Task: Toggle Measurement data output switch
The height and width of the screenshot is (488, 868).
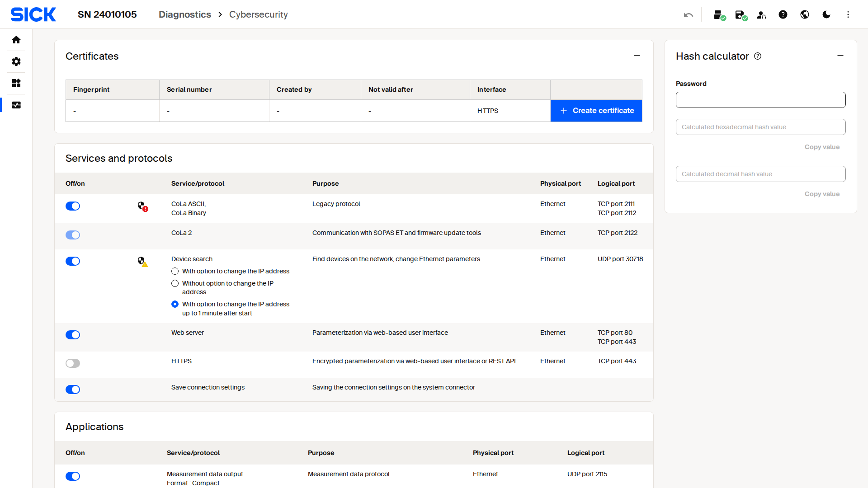Action: pyautogui.click(x=73, y=476)
